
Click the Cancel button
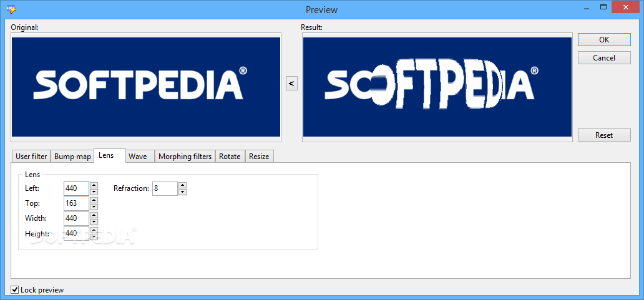(604, 58)
